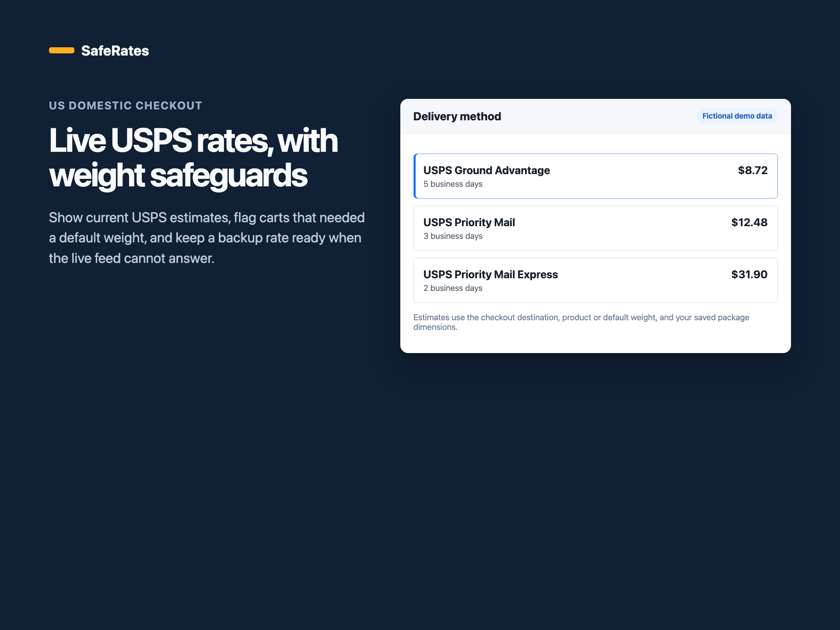Viewport: 840px width, 630px height.
Task: Click the US DOMESTIC CHECKOUT label
Action: point(126,106)
